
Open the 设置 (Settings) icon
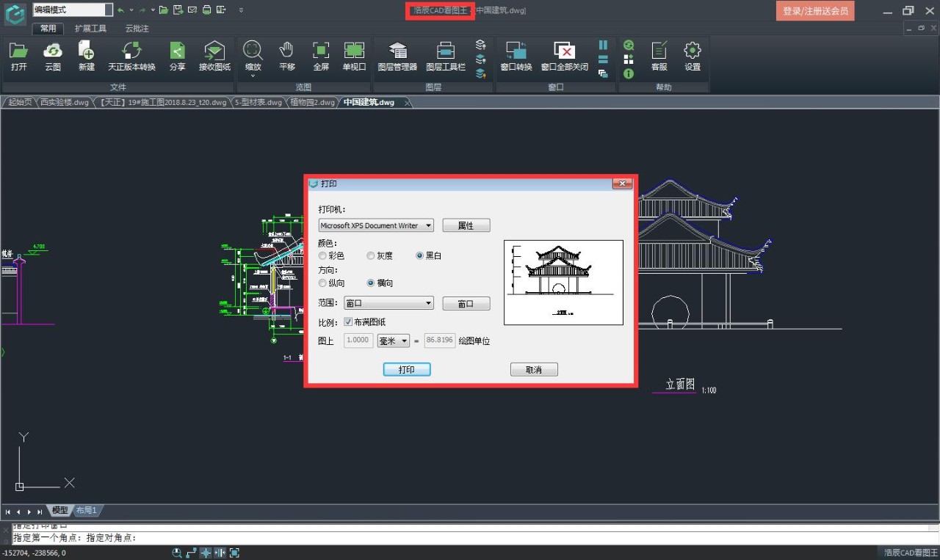(692, 57)
